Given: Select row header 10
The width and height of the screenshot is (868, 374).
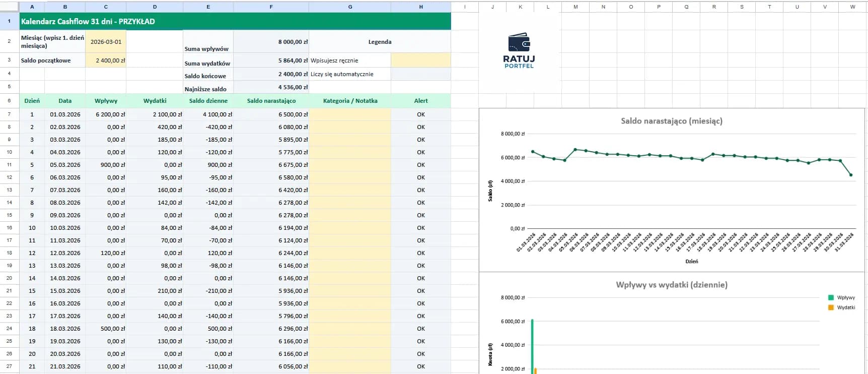Looking at the screenshot, I should pyautogui.click(x=9, y=152).
